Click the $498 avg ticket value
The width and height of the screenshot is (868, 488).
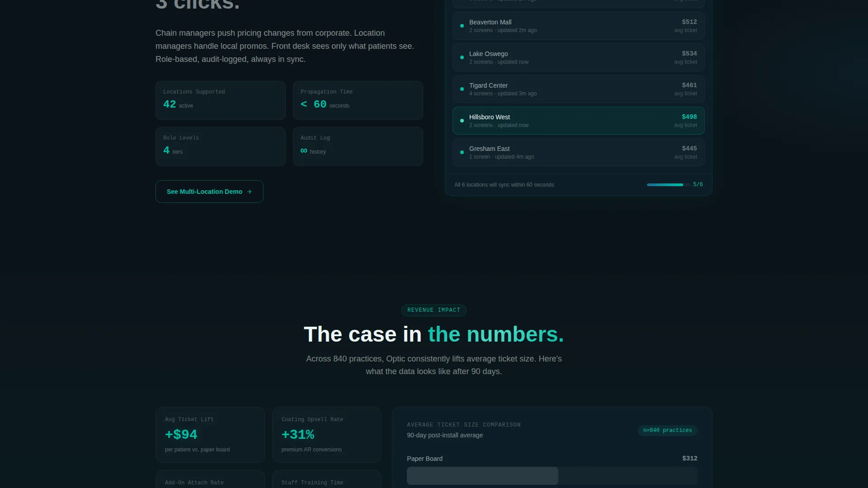(x=689, y=117)
